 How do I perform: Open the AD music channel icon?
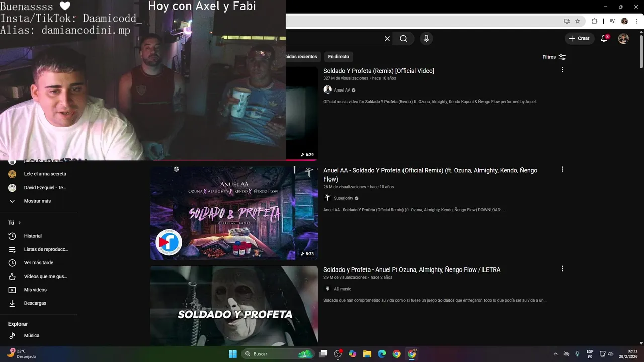pos(327,289)
